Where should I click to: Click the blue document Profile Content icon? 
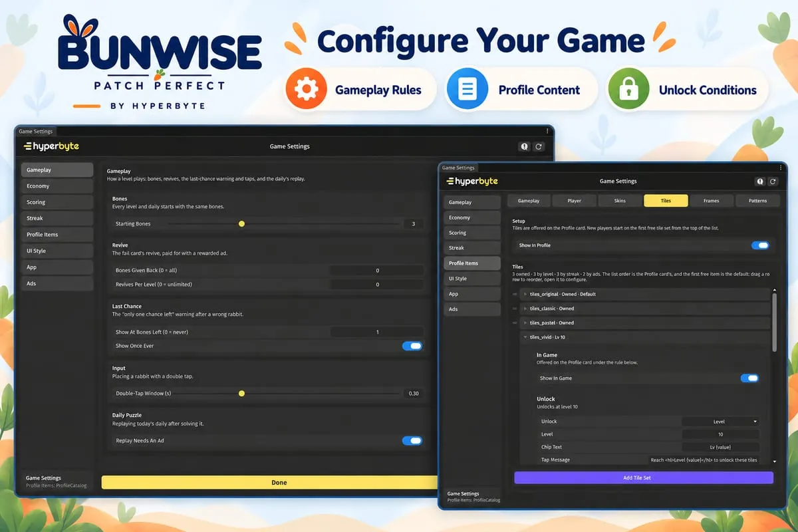(467, 89)
